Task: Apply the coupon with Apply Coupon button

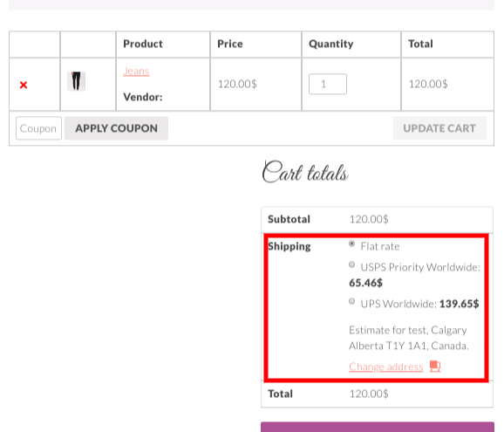Action: pyautogui.click(x=116, y=128)
